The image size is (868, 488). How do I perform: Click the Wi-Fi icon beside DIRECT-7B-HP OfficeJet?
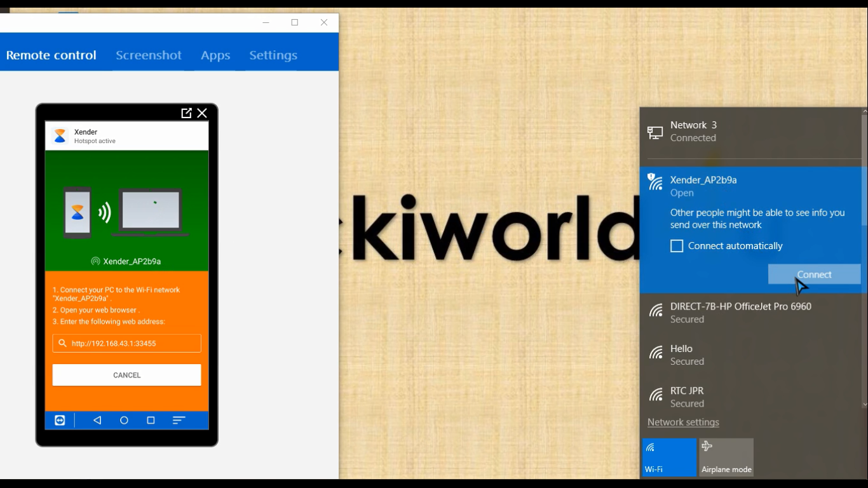point(656,311)
